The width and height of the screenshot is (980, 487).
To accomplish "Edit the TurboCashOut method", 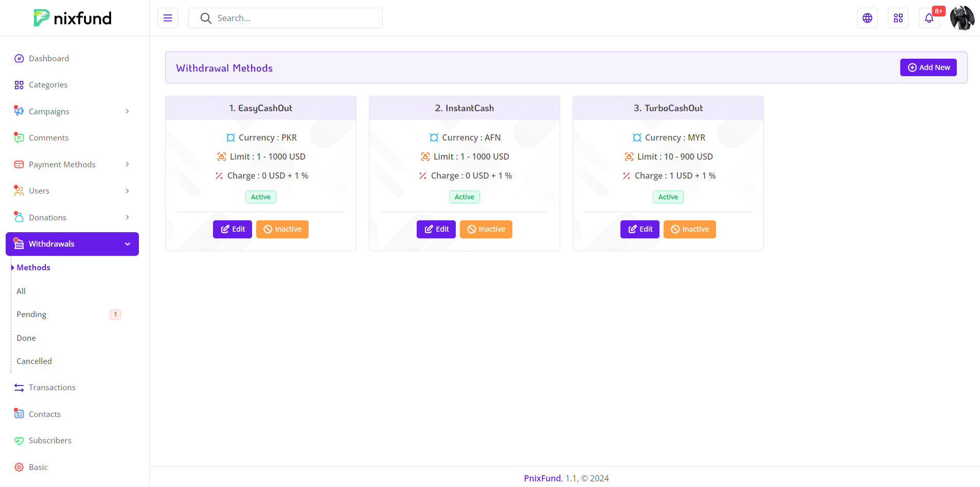I will [x=639, y=230].
